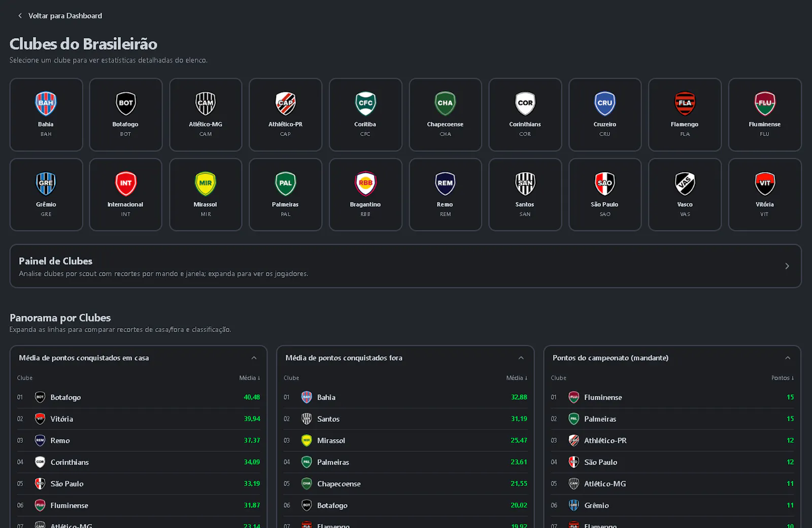Click Remo row in home average table
Image resolution: width=812 pixels, height=528 pixels.
pyautogui.click(x=139, y=441)
